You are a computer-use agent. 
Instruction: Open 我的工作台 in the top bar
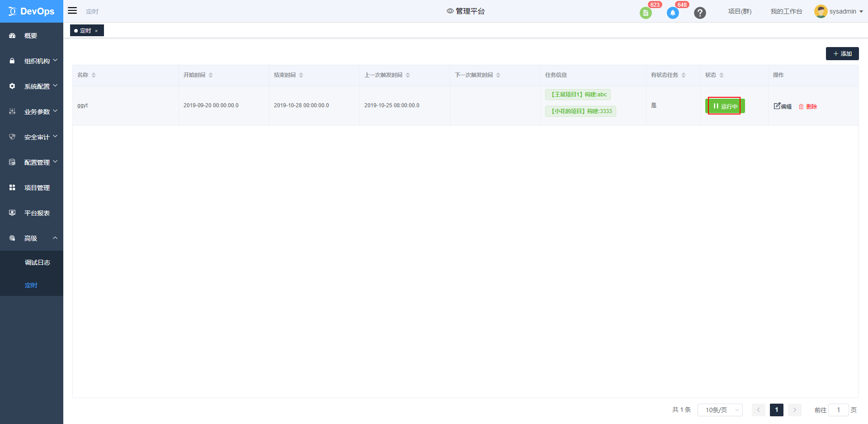click(x=786, y=11)
